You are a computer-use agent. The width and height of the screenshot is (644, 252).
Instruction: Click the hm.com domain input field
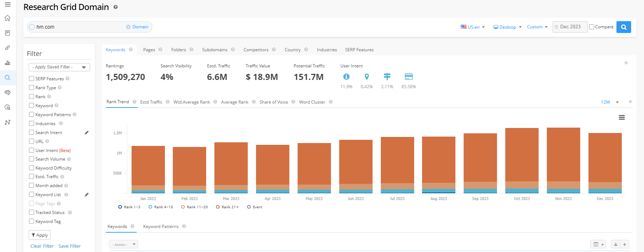pos(79,27)
